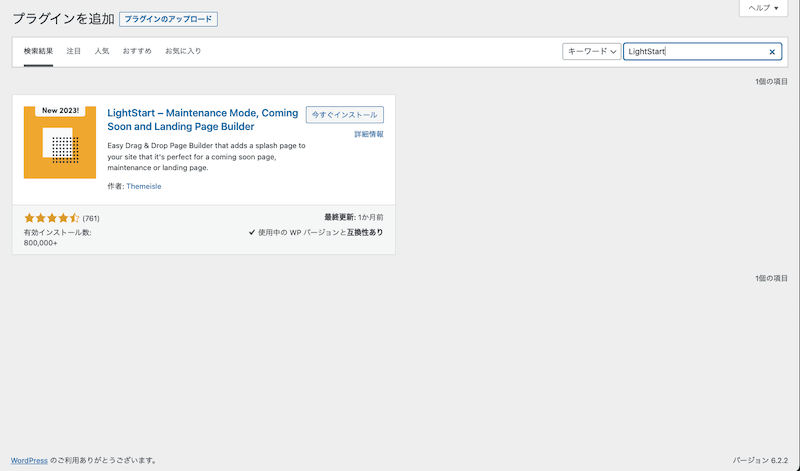Click the (761) rating count
Image resolution: width=800 pixels, height=471 pixels.
point(91,218)
